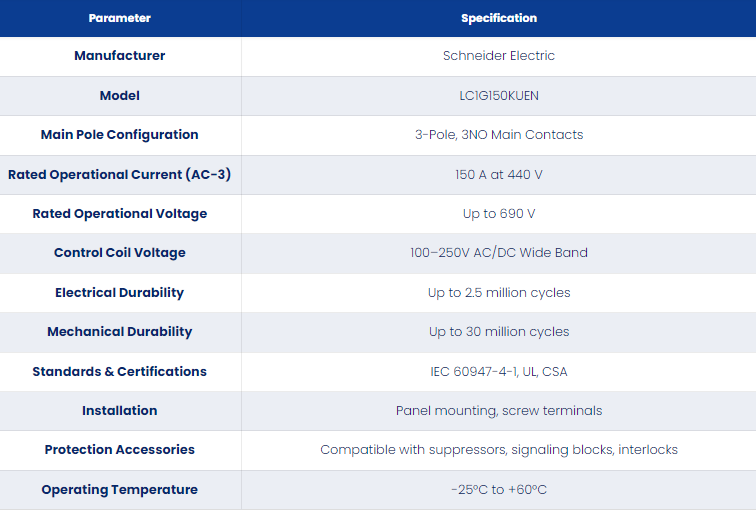Image resolution: width=756 pixels, height=510 pixels.
Task: Click the Panel mounting, screw terminals value
Action: (x=499, y=411)
